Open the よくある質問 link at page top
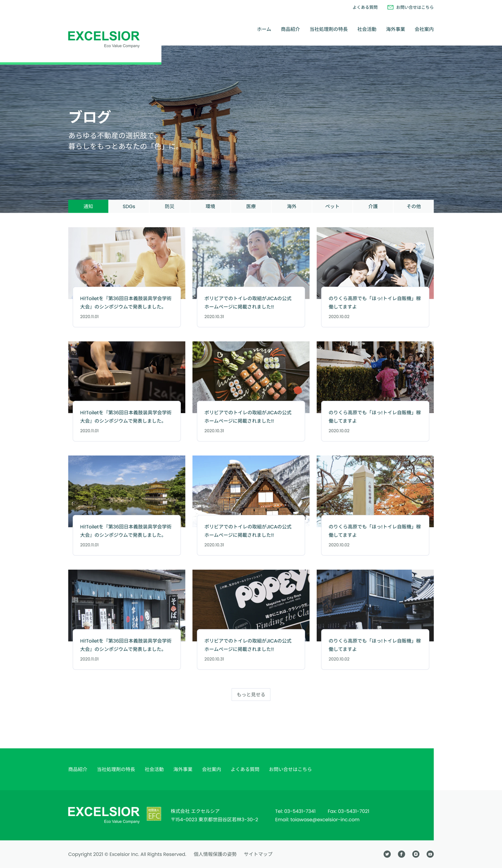This screenshot has height=868, width=502. pos(365,7)
